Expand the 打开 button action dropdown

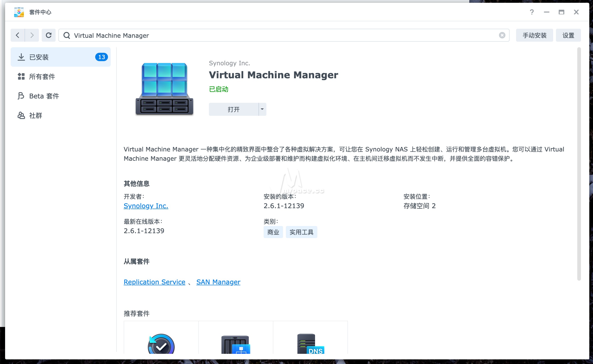pyautogui.click(x=262, y=109)
